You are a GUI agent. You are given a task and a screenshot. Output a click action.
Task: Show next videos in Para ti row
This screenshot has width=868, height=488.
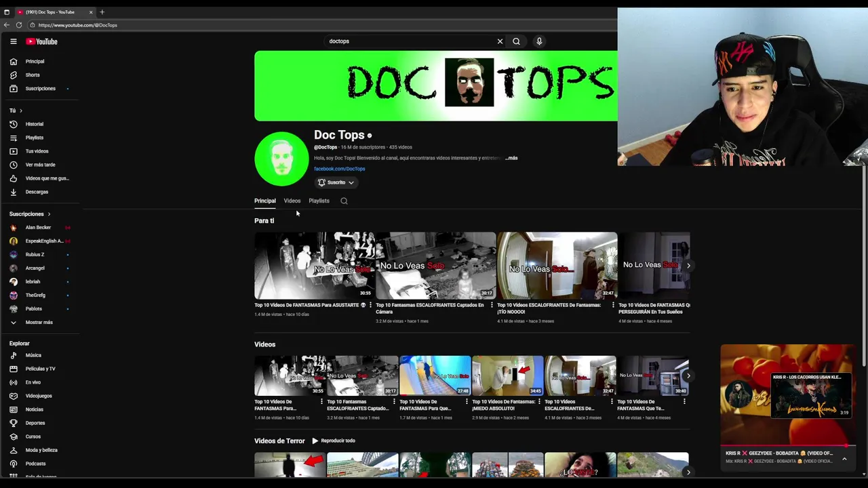688,266
